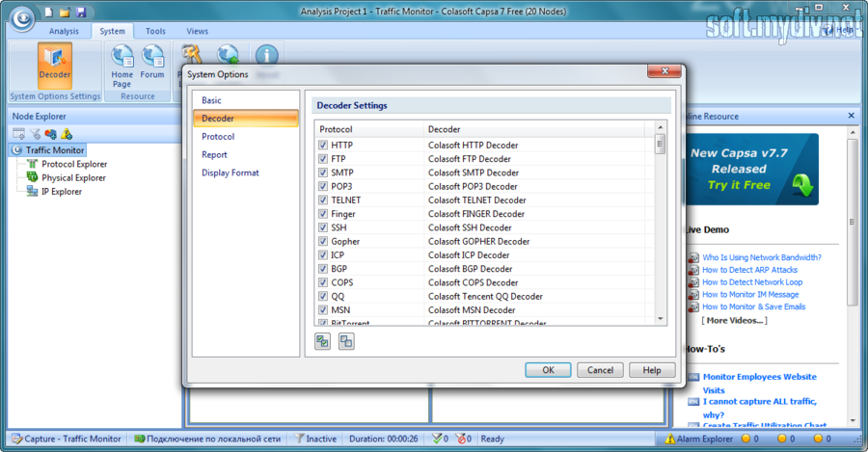868x452 pixels.
Task: Click the Alarm Explorer warning icon in status bar
Action: click(670, 439)
